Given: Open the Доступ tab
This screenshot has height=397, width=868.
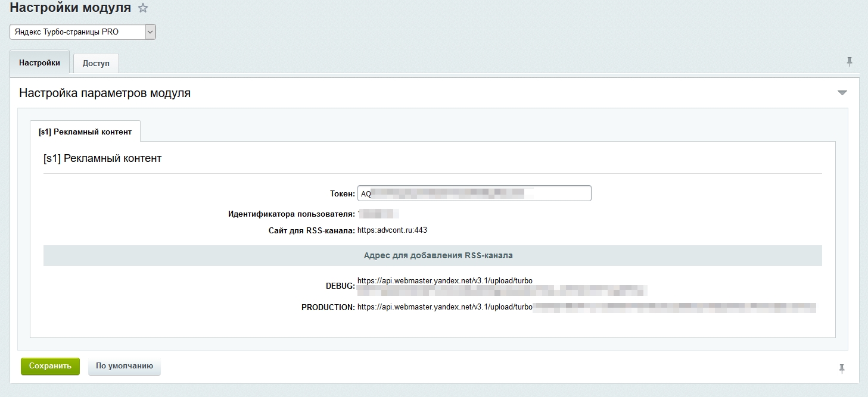Looking at the screenshot, I should [x=96, y=63].
